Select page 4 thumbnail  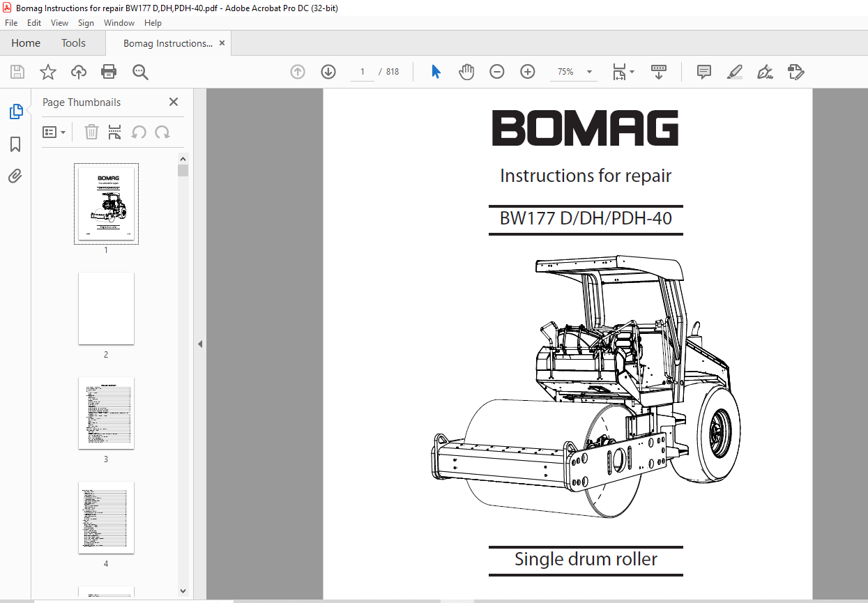pyautogui.click(x=106, y=517)
